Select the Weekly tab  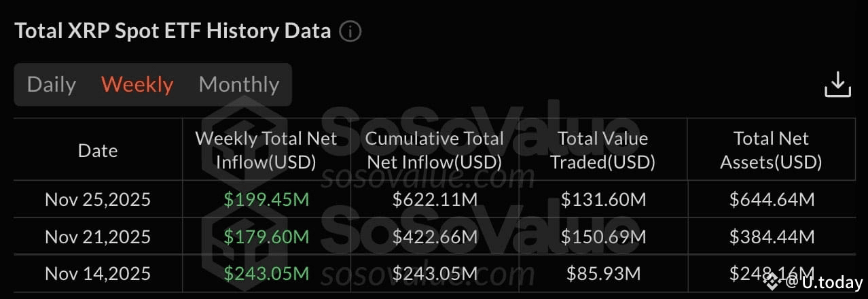(x=137, y=84)
